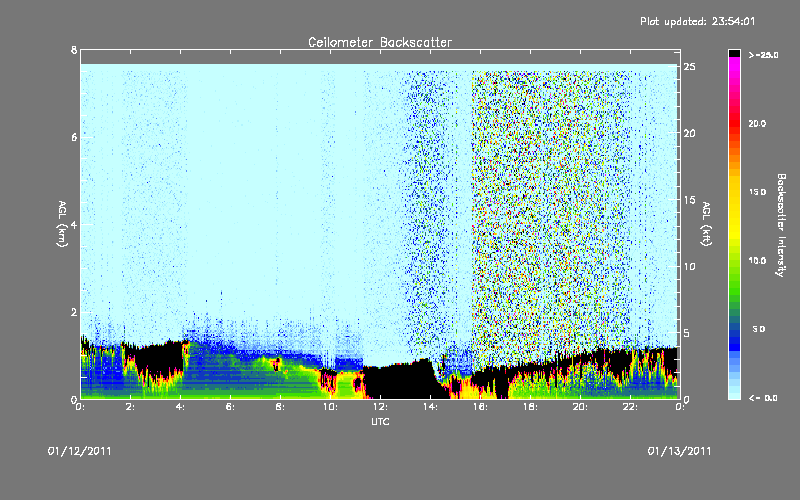Click the AGL (kft) axis label
Image resolution: width=800 pixels, height=500 pixels.
tap(706, 224)
